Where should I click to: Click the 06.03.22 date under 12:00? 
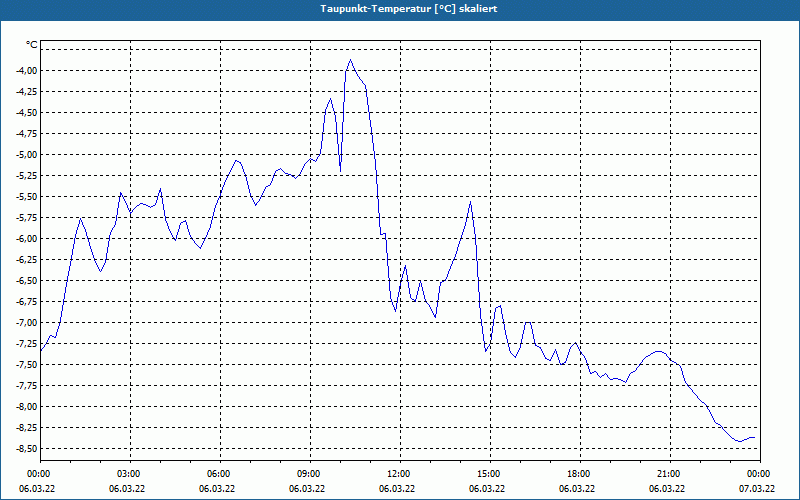point(397,488)
